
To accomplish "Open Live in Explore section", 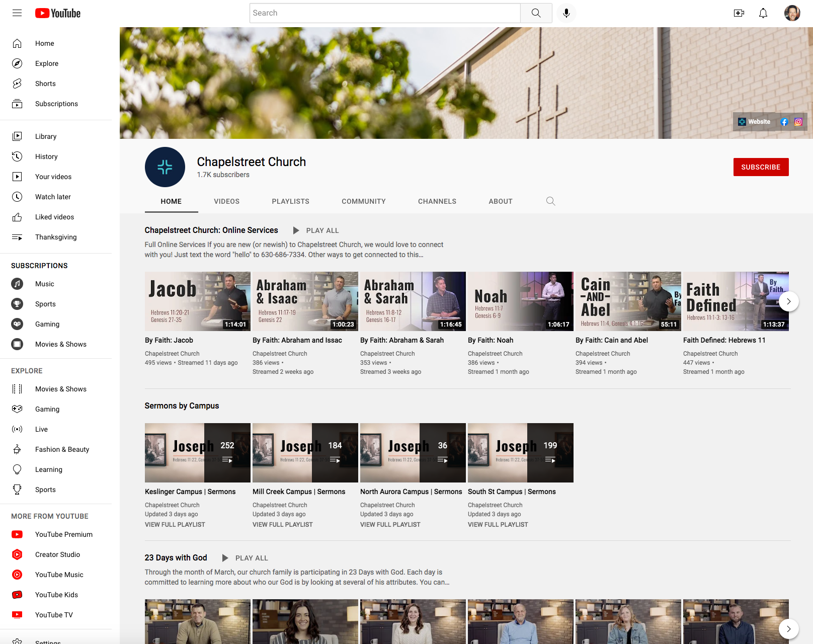I will pyautogui.click(x=56, y=429).
